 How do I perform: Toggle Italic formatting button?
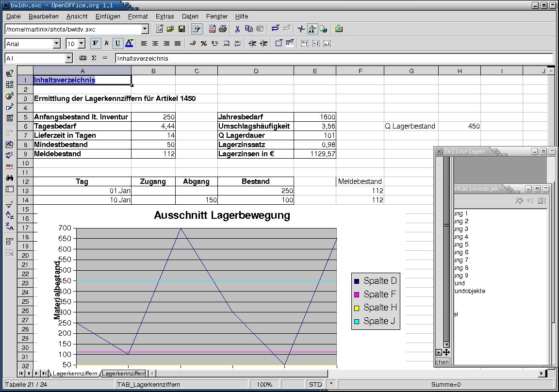pyautogui.click(x=106, y=44)
